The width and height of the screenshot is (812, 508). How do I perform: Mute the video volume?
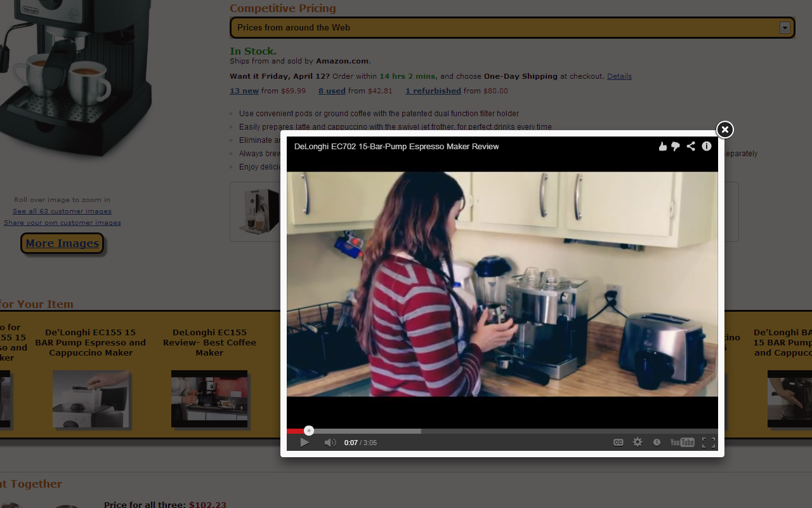[330, 443]
